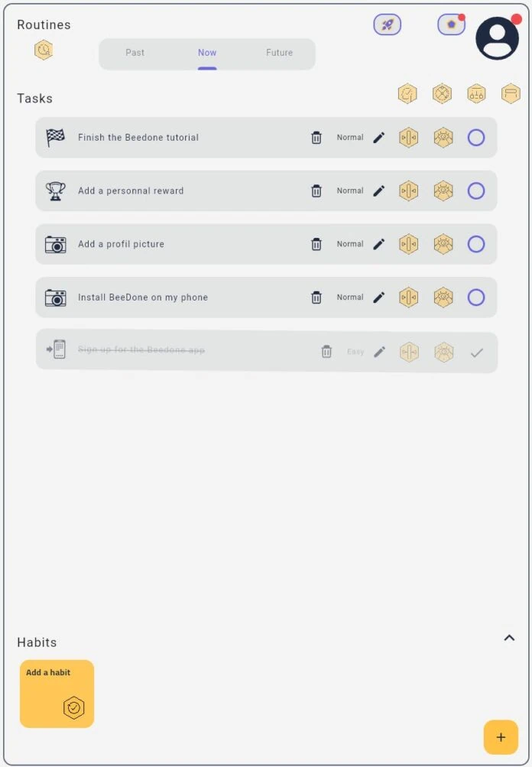
Task: Click the Add a habit card
Action: tap(57, 694)
